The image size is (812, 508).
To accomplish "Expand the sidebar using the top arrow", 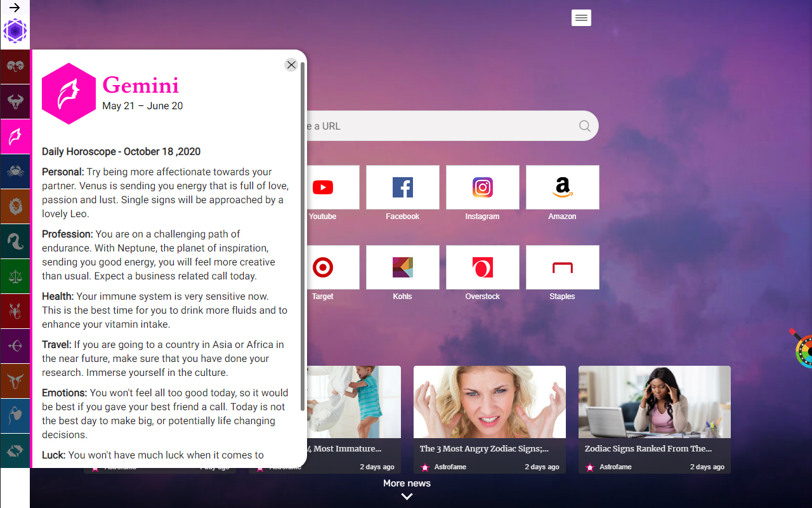I will point(15,8).
